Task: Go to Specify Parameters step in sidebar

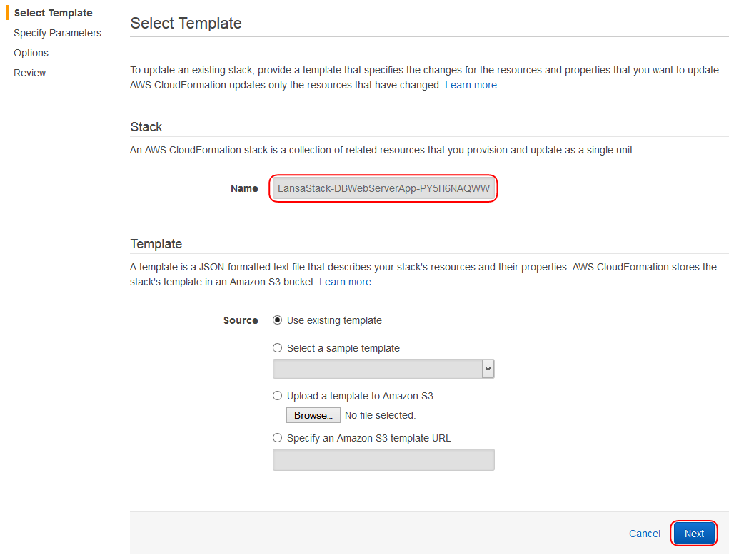Action: point(57,33)
